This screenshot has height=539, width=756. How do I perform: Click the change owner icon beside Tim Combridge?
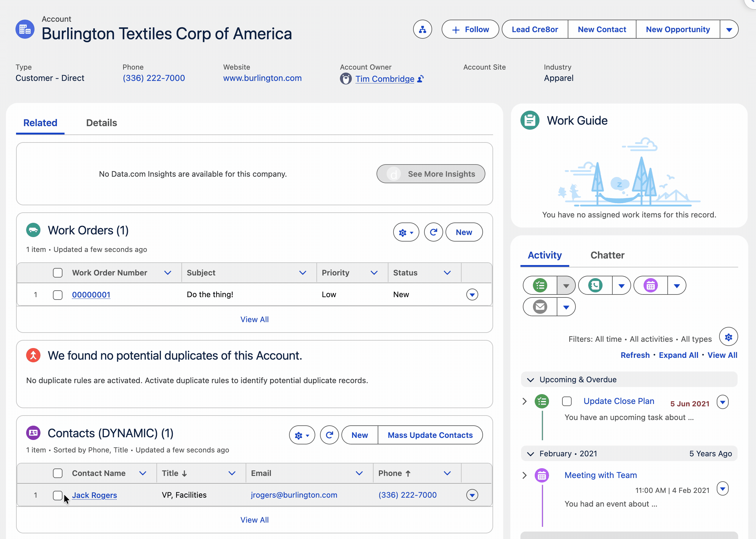[421, 79]
